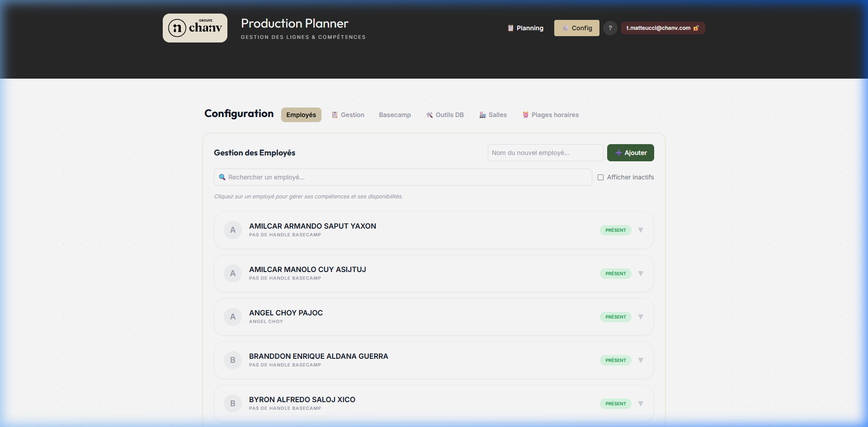Click the lock icon next to the email
868x427 pixels.
tap(696, 28)
